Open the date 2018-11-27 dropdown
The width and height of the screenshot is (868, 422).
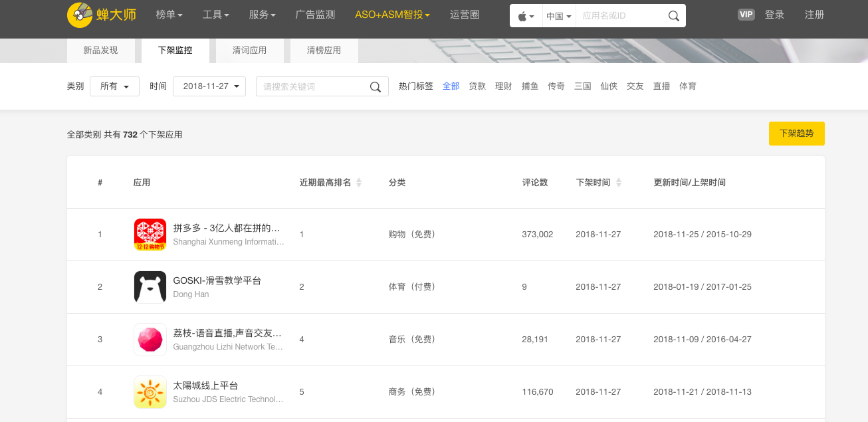coord(209,86)
